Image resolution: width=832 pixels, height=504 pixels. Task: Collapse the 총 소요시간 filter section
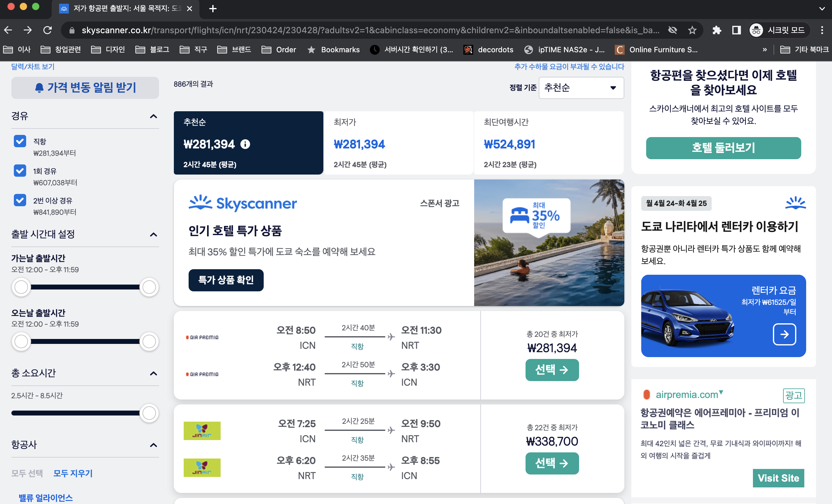153,373
